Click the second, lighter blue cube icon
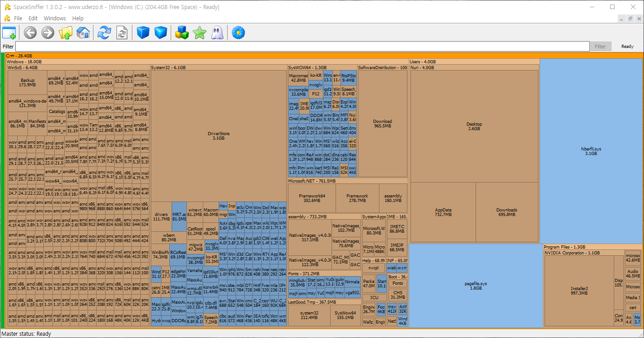 (x=161, y=33)
